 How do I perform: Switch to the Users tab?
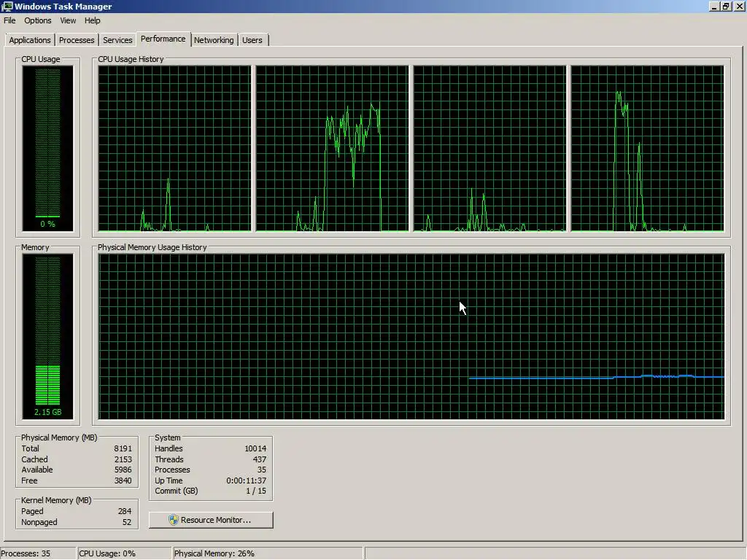pyautogui.click(x=252, y=40)
